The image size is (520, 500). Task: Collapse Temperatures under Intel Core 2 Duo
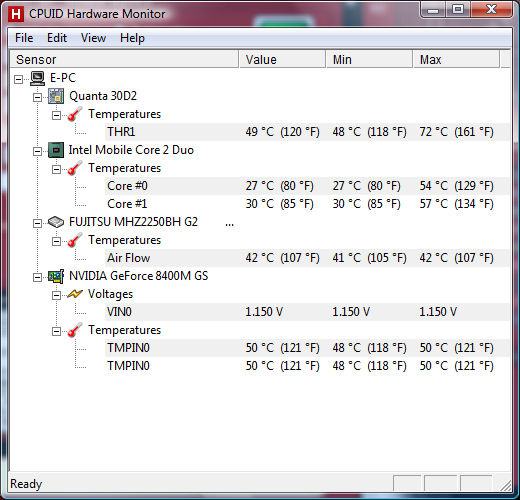pyautogui.click(x=56, y=169)
